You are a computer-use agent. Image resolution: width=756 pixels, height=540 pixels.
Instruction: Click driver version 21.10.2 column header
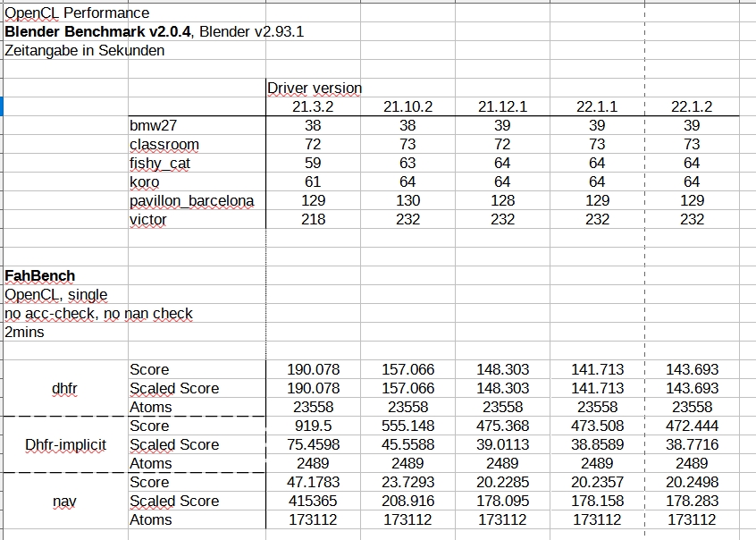pos(407,106)
